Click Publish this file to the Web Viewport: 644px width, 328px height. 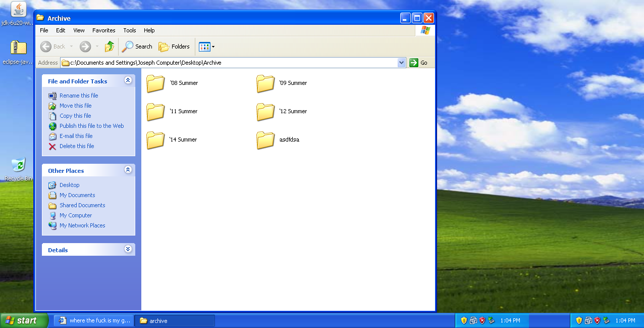91,126
